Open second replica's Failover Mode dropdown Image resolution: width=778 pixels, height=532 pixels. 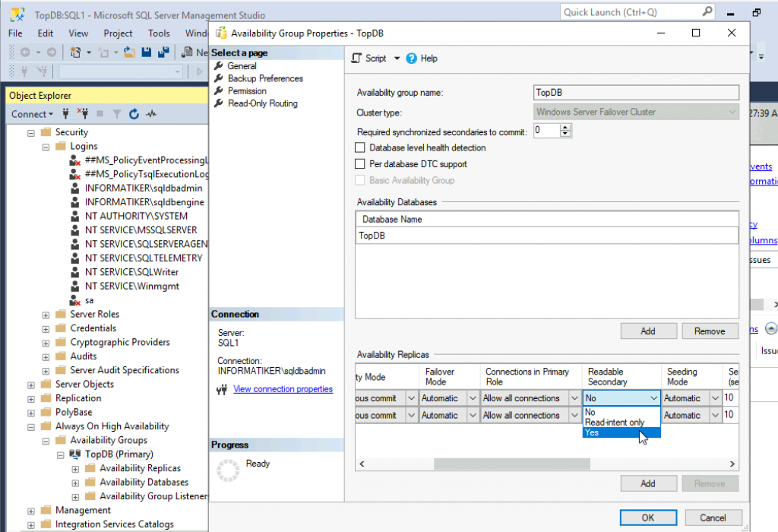(x=473, y=415)
